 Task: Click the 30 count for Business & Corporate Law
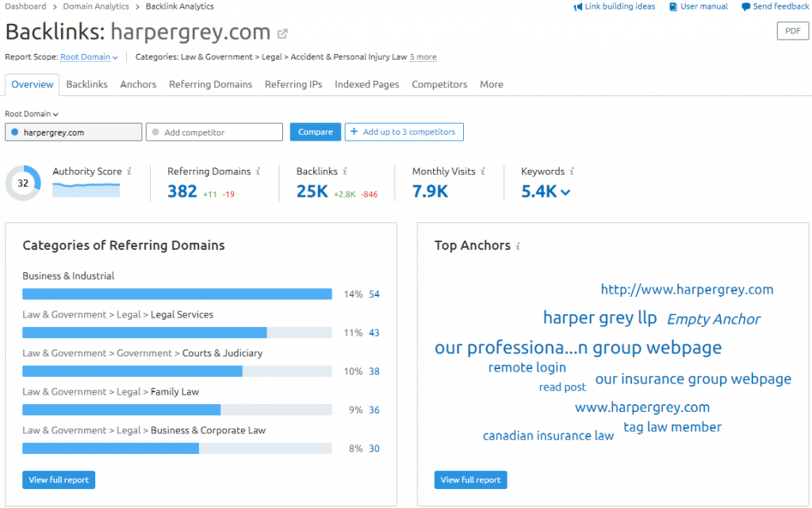click(x=374, y=448)
